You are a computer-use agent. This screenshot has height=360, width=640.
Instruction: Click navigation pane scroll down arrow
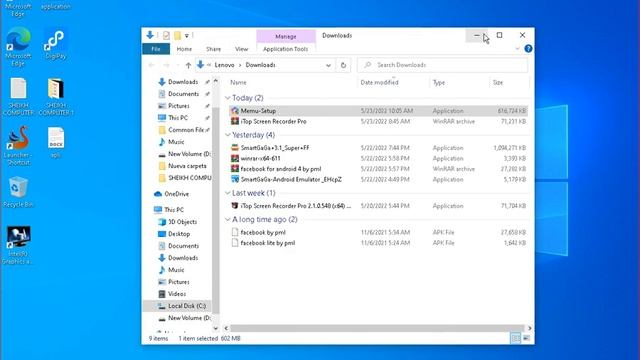[216, 328]
